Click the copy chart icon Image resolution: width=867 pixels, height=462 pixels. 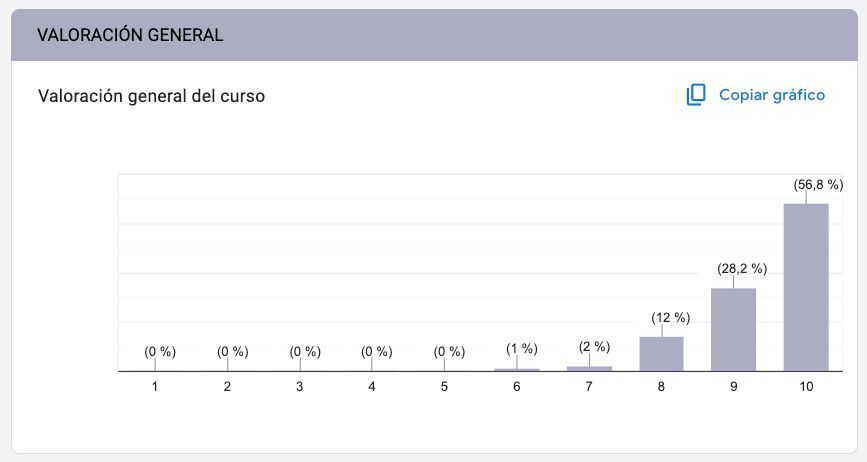pos(696,95)
